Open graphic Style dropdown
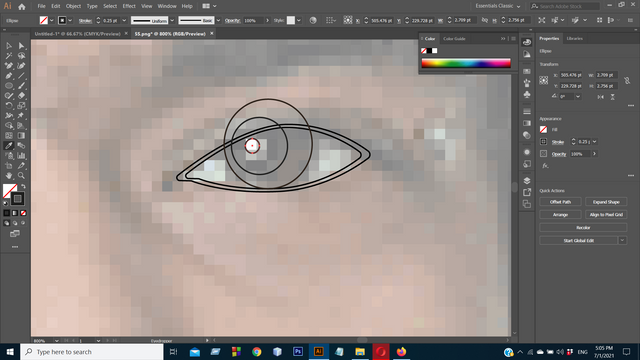 (x=299, y=20)
